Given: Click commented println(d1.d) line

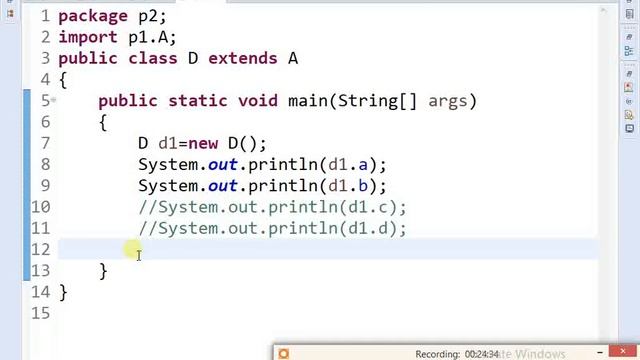Looking at the screenshot, I should pyautogui.click(x=272, y=228).
